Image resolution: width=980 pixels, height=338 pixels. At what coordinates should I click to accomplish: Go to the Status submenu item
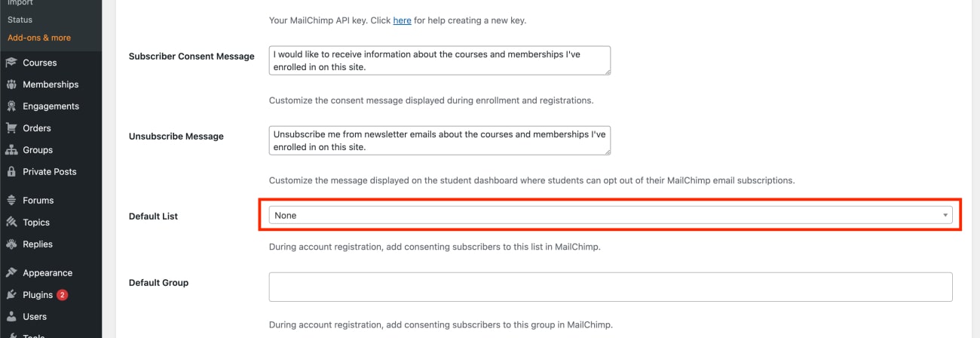20,20
